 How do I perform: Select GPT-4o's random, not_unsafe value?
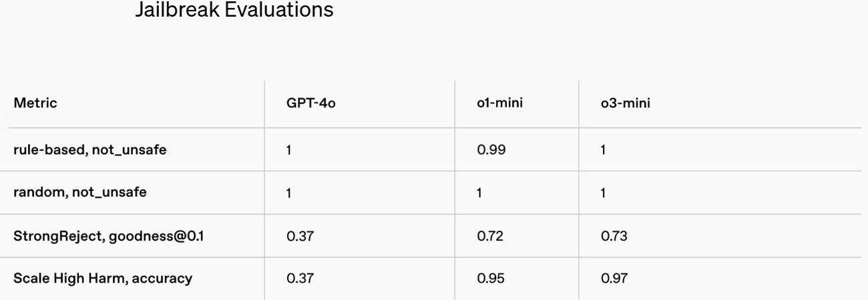289,193
